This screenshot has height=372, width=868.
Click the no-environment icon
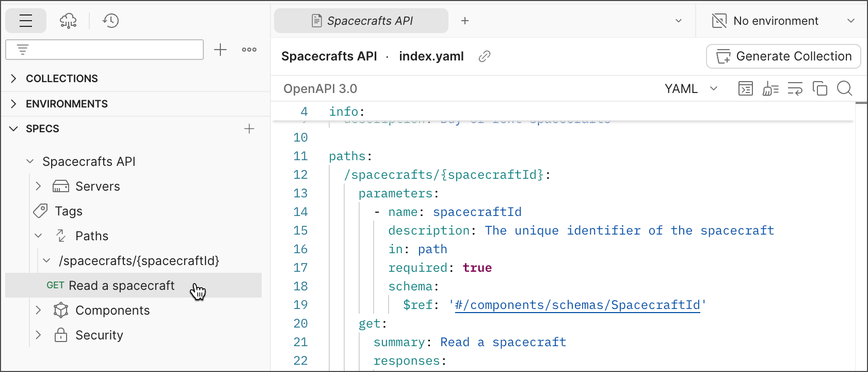tap(719, 21)
